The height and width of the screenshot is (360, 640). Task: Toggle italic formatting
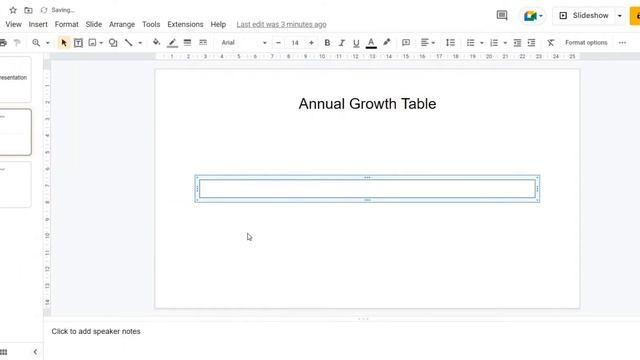pyautogui.click(x=342, y=42)
